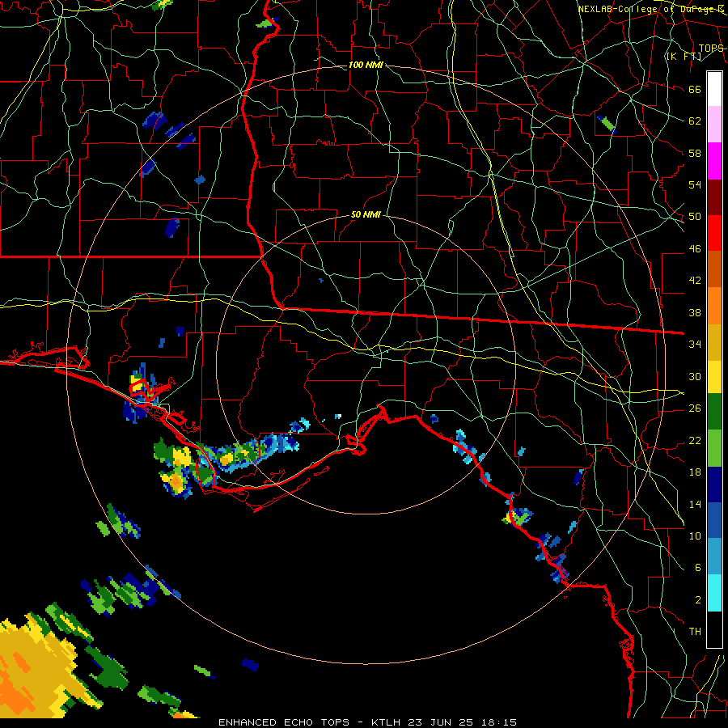Click the "14" legend value
The height and width of the screenshot is (728, 728).
point(695,504)
